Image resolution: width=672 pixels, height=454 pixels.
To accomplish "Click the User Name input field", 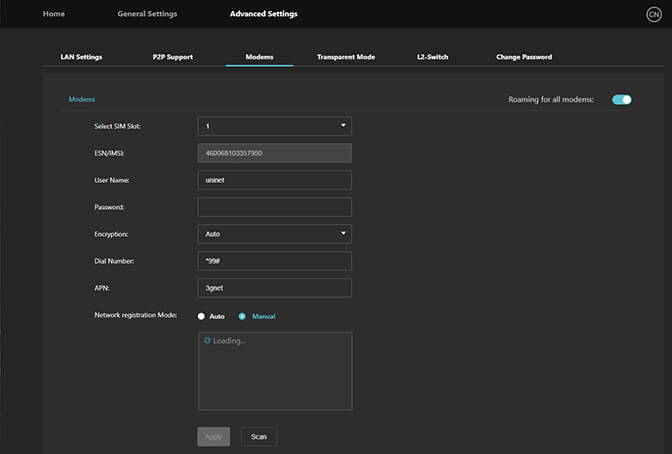I will pyautogui.click(x=275, y=180).
